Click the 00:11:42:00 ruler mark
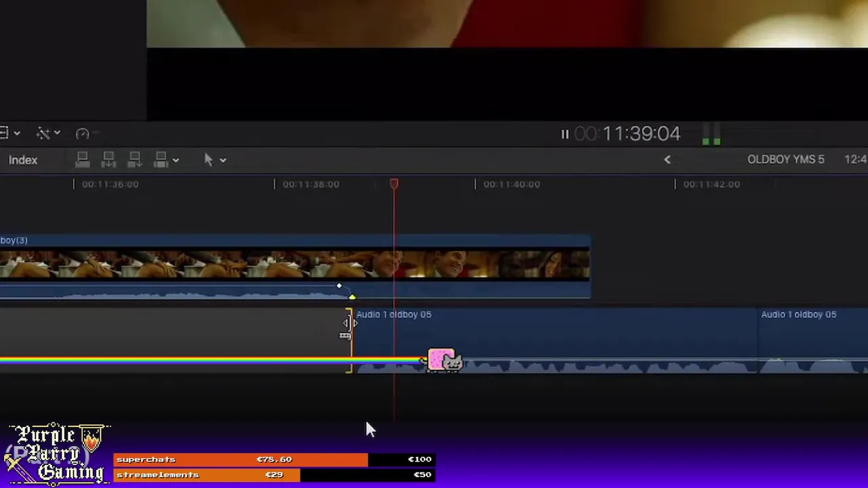The height and width of the screenshot is (488, 868). click(x=711, y=184)
